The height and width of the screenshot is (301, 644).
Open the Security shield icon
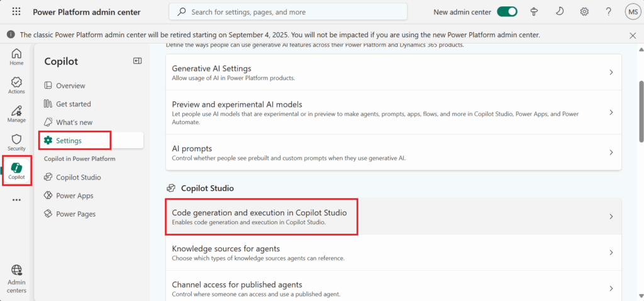click(x=16, y=142)
